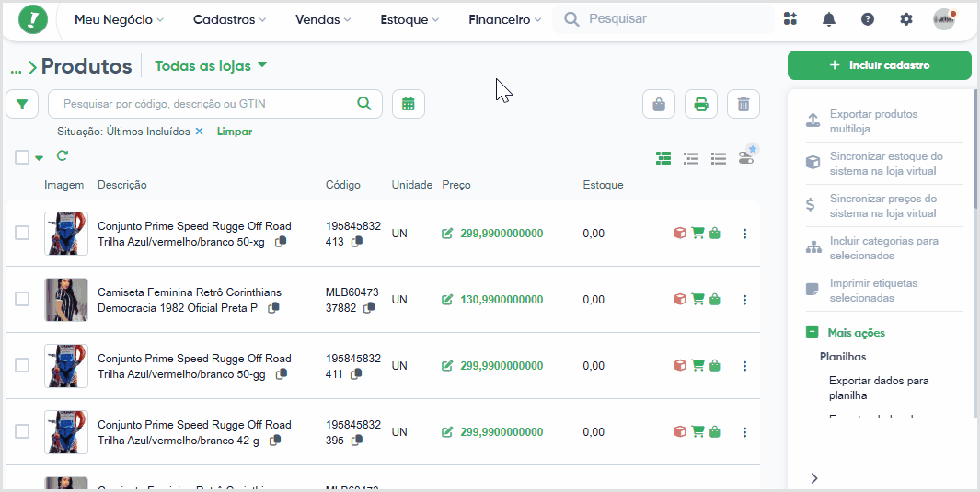
Task: Toggle the column customization switch icon
Action: (747, 156)
